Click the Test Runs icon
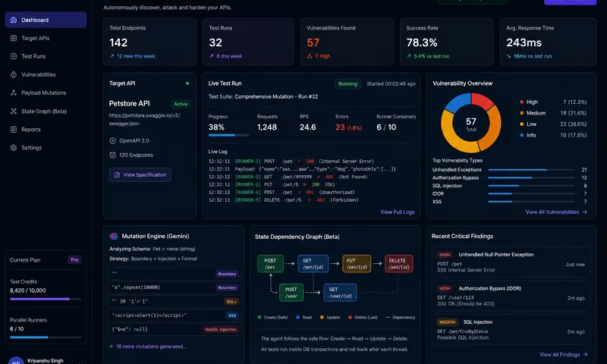 pyautogui.click(x=14, y=56)
